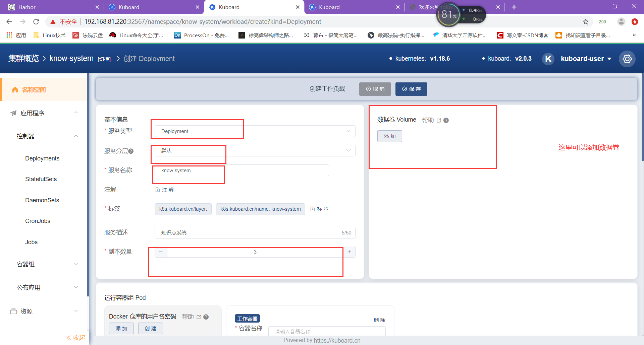Open DaemonSets in the sidebar
The width and height of the screenshot is (644, 345).
(x=42, y=200)
